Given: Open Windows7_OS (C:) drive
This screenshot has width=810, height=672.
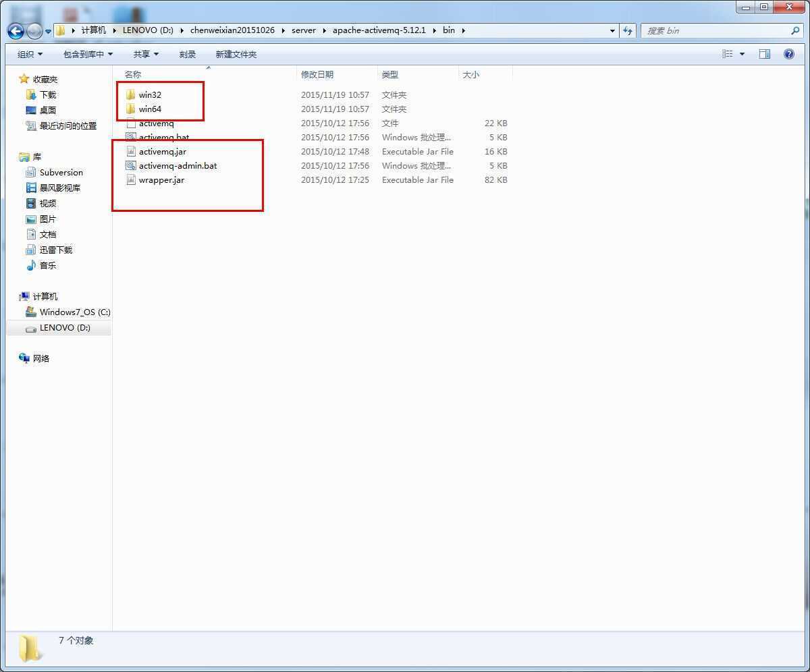Looking at the screenshot, I should click(74, 312).
